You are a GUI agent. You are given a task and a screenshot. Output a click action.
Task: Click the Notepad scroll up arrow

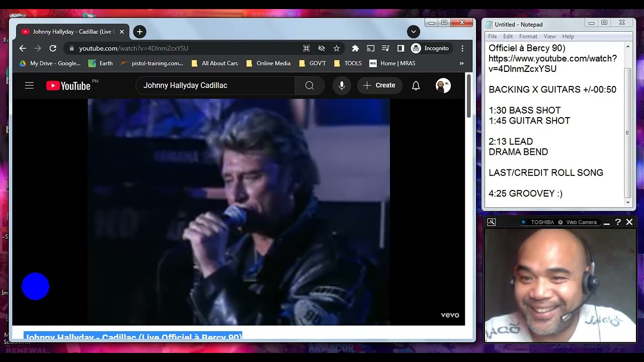coord(627,46)
